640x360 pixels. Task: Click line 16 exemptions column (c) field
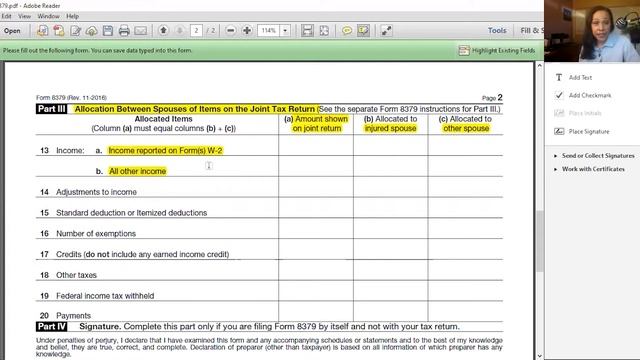(x=466, y=229)
